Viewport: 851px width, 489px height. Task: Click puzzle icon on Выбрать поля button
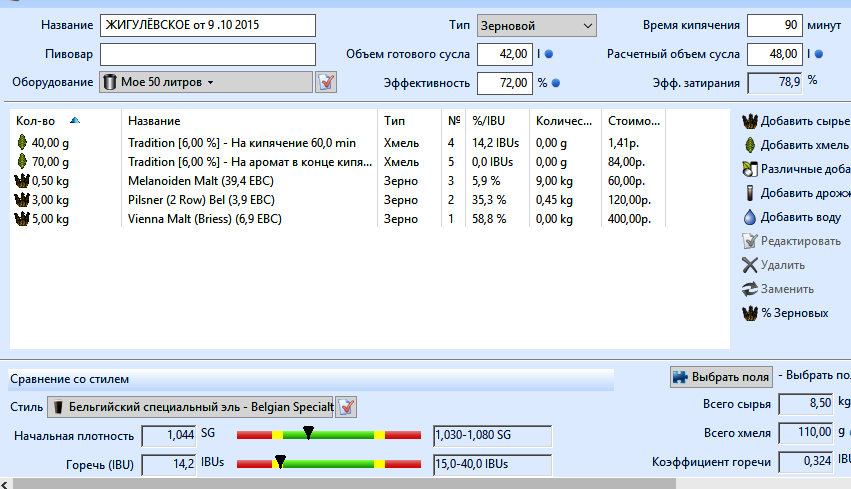click(x=680, y=377)
